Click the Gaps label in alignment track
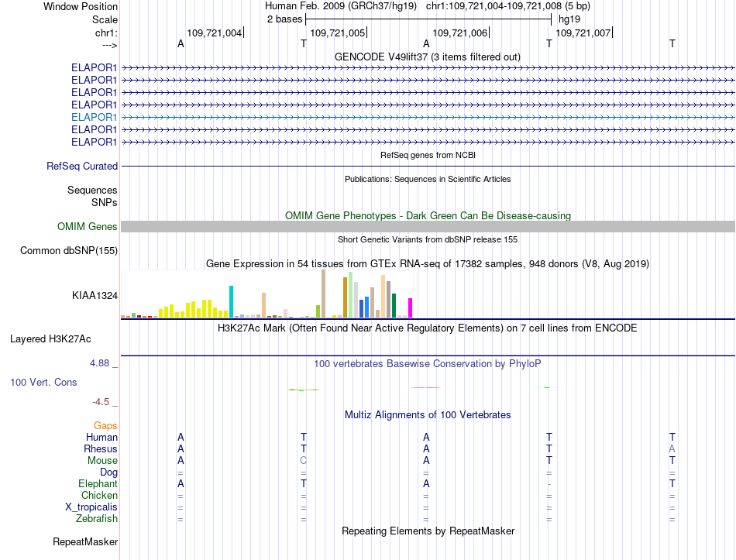The height and width of the screenshot is (560, 736). pyautogui.click(x=105, y=426)
